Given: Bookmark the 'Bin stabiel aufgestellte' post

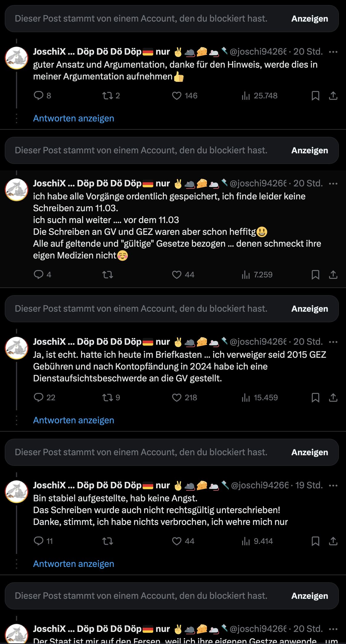Looking at the screenshot, I should [315, 541].
